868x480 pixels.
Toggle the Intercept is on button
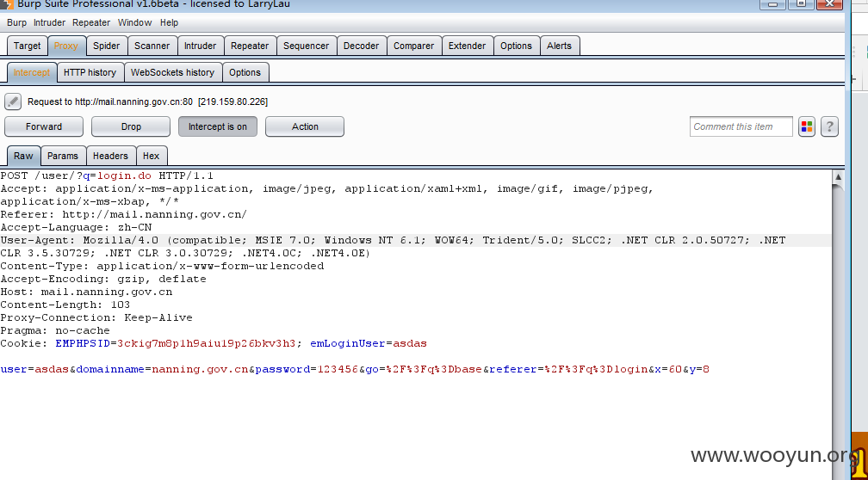218,126
